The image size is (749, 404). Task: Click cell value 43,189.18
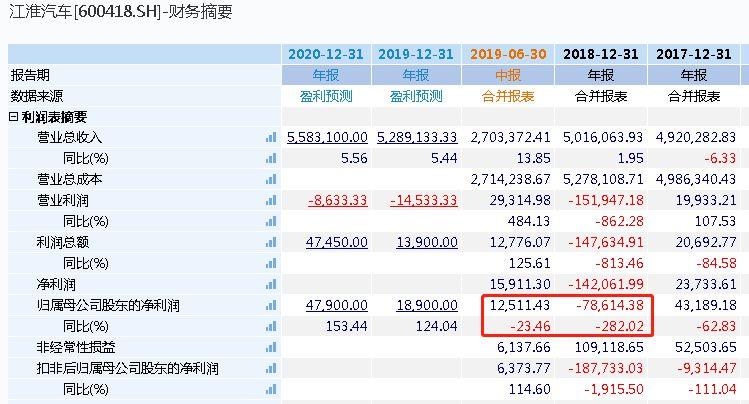pyautogui.click(x=706, y=306)
